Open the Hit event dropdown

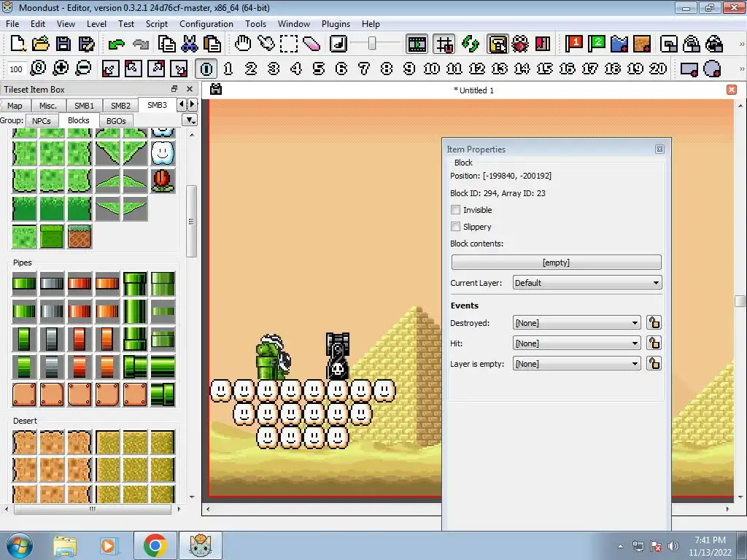tap(576, 343)
